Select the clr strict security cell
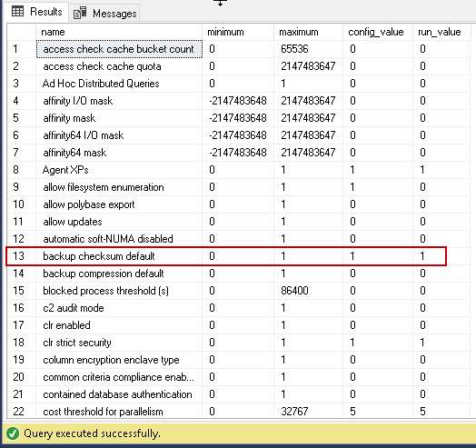 pos(119,343)
